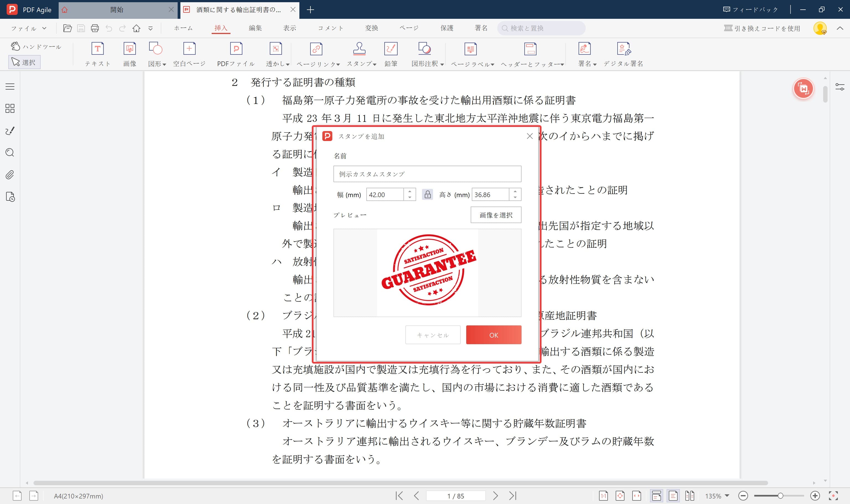Expand the 図形 shapes dropdown
Viewport: 850px width, 504px height.
pyautogui.click(x=165, y=64)
